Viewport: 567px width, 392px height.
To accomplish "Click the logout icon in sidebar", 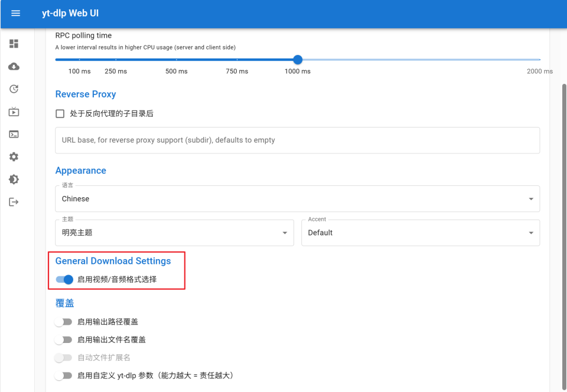I will 14,202.
